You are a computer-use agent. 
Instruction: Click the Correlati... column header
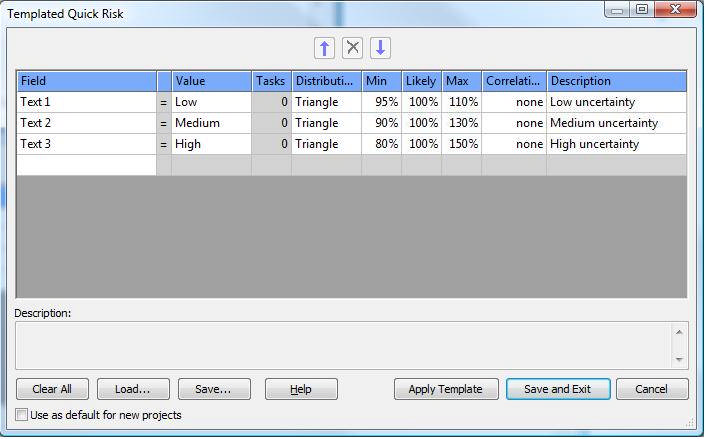[514, 81]
